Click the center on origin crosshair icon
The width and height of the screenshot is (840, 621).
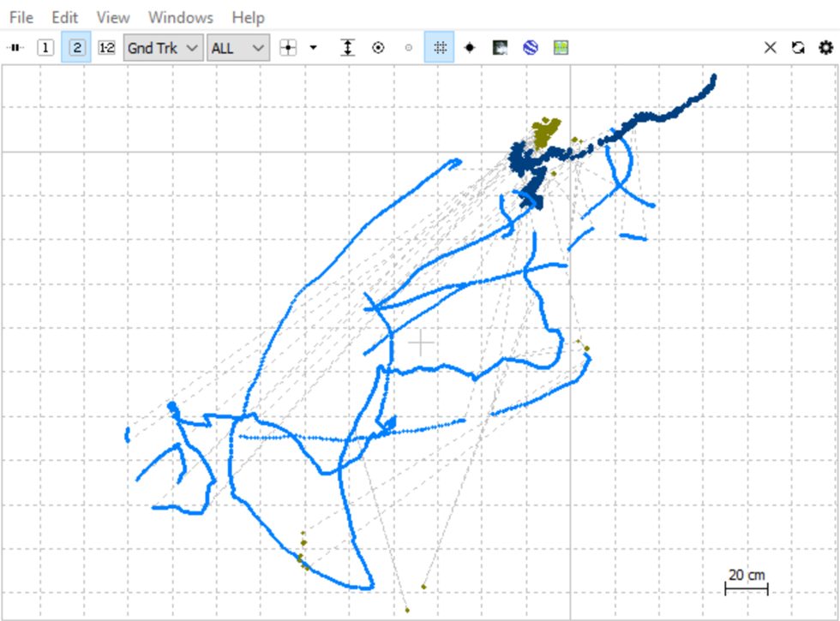point(288,48)
